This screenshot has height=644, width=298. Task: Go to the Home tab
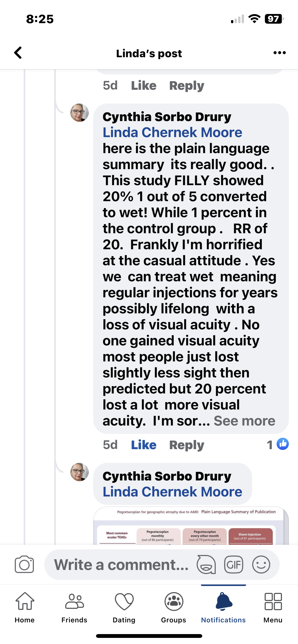pyautogui.click(x=25, y=607)
